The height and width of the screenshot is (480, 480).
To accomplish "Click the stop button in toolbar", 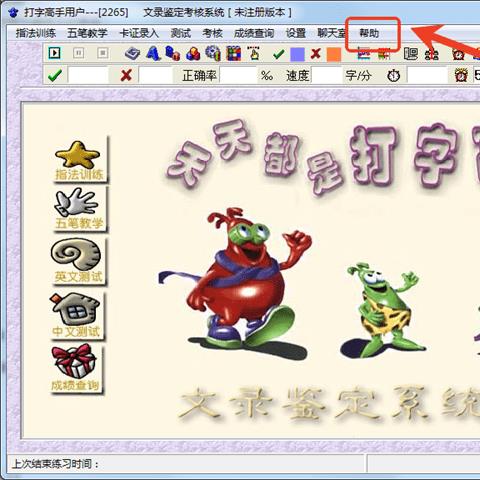I will click(x=103, y=53).
